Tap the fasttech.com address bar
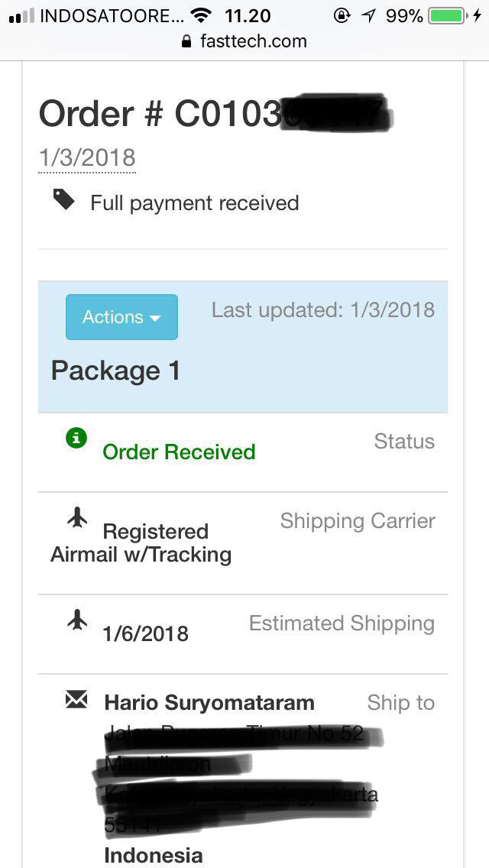This screenshot has width=489, height=868. tap(244, 41)
